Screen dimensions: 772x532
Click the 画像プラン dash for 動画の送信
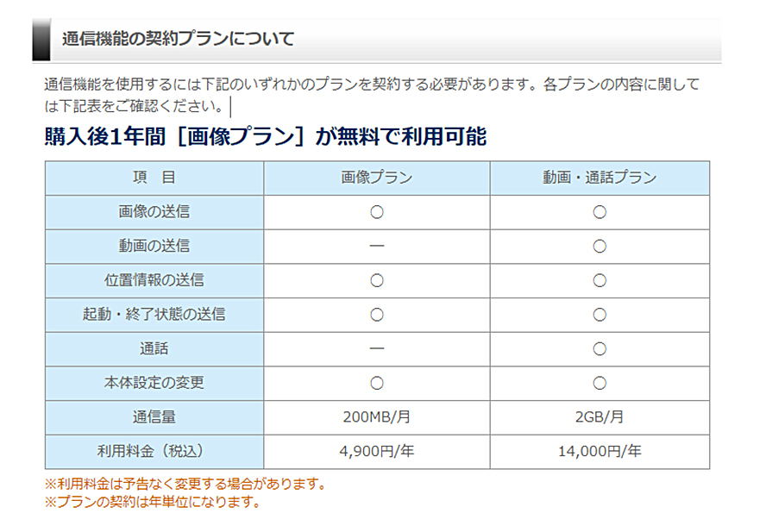tap(376, 247)
